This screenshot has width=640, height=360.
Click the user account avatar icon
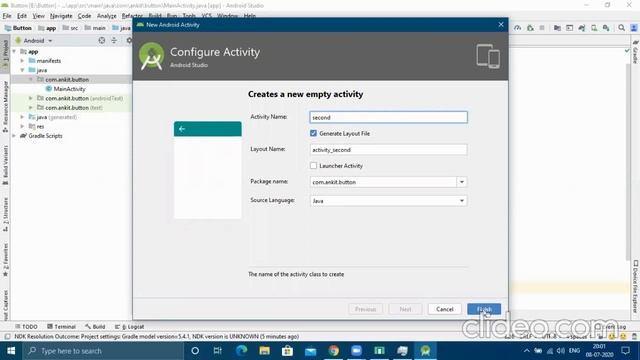tap(634, 28)
